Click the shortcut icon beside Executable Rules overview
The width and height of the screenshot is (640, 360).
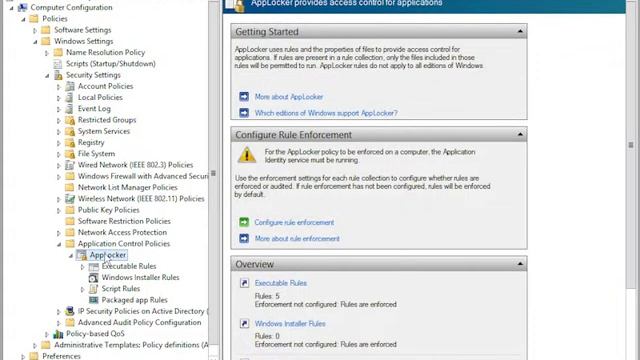[x=244, y=283]
